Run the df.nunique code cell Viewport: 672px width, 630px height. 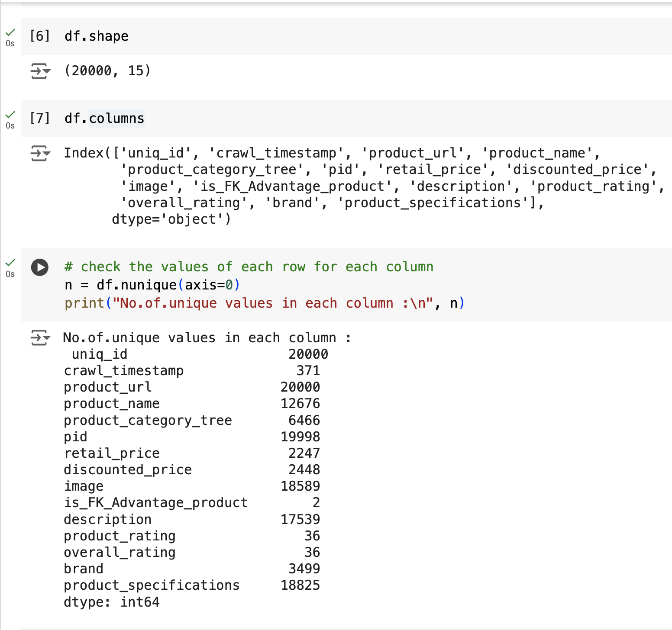(40, 267)
